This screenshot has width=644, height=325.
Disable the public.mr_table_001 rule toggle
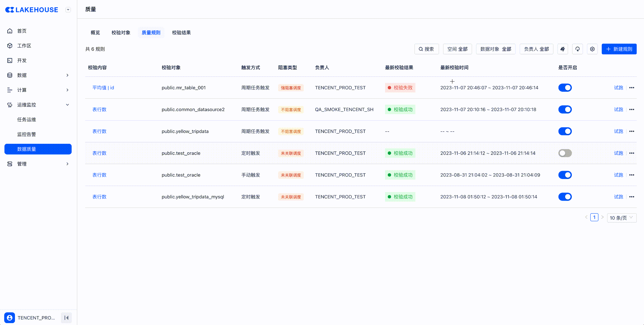565,88
